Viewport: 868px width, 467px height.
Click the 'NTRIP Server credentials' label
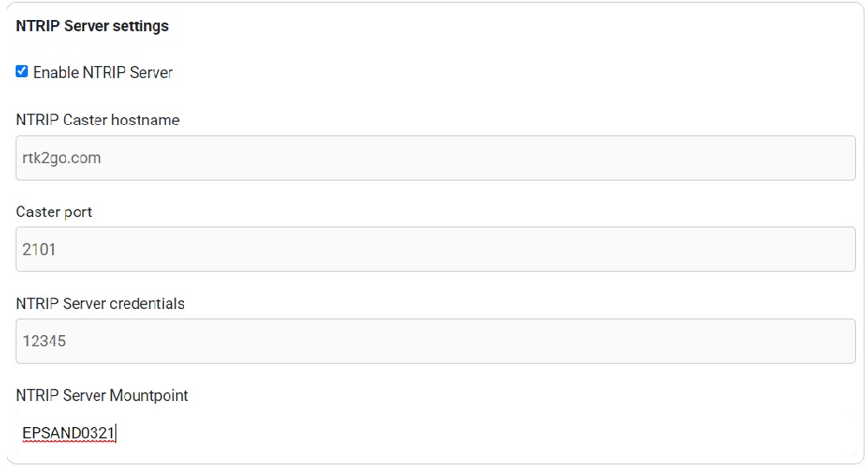(100, 304)
